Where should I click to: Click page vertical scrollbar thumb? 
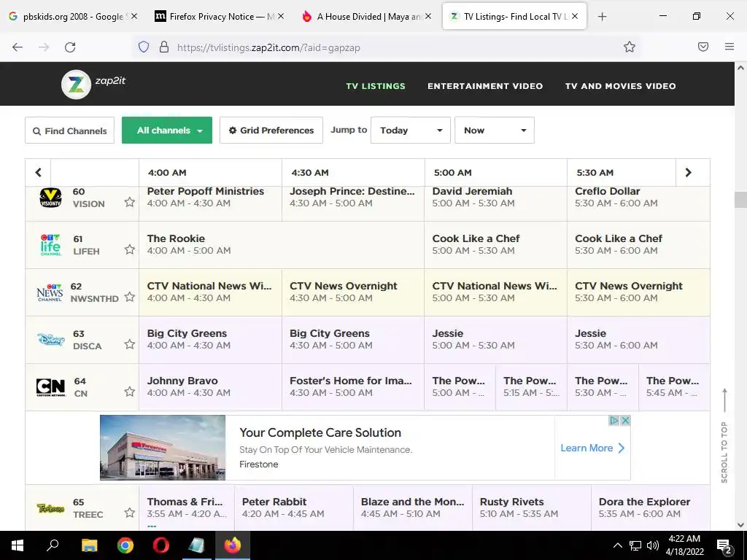pyautogui.click(x=740, y=200)
